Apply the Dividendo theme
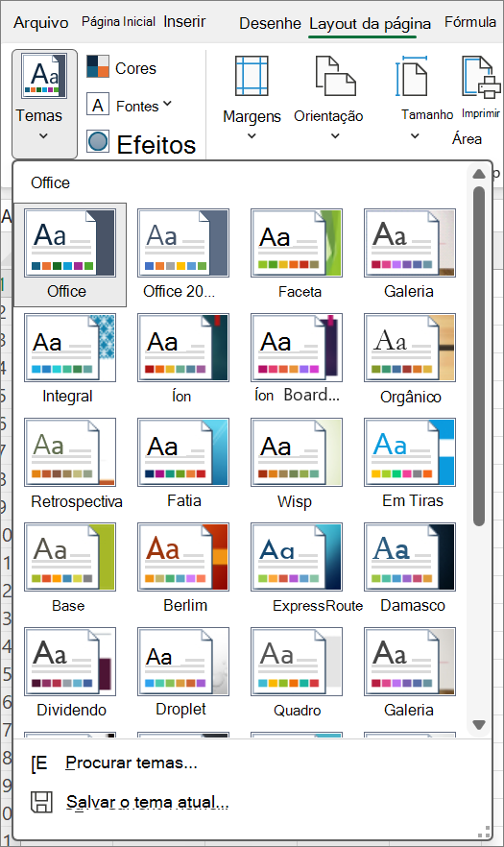The height and width of the screenshot is (847, 504). (70, 662)
